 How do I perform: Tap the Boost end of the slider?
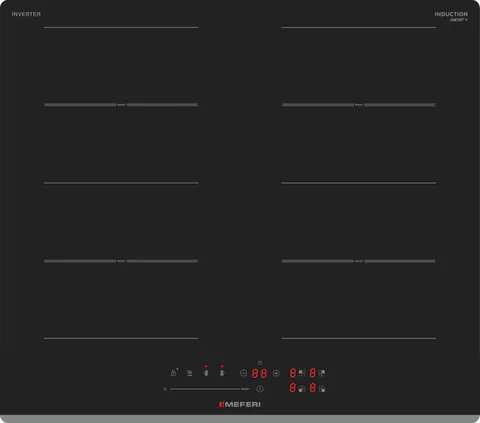245,389
